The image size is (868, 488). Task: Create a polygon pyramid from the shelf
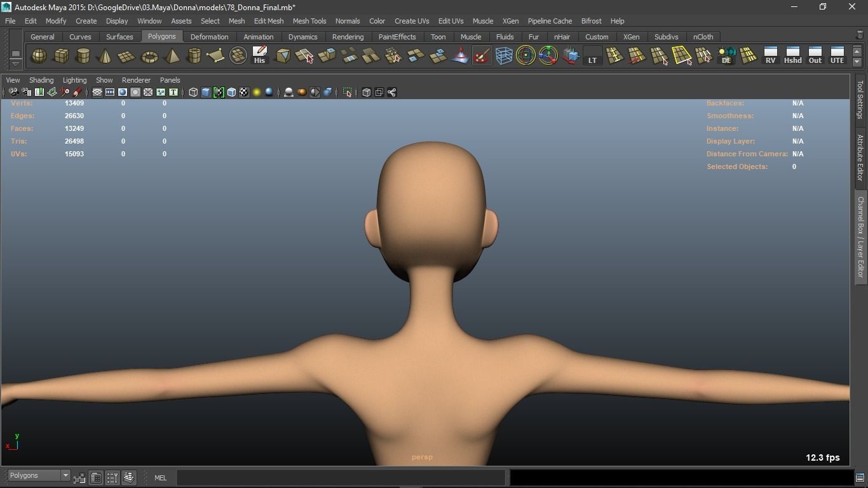172,56
